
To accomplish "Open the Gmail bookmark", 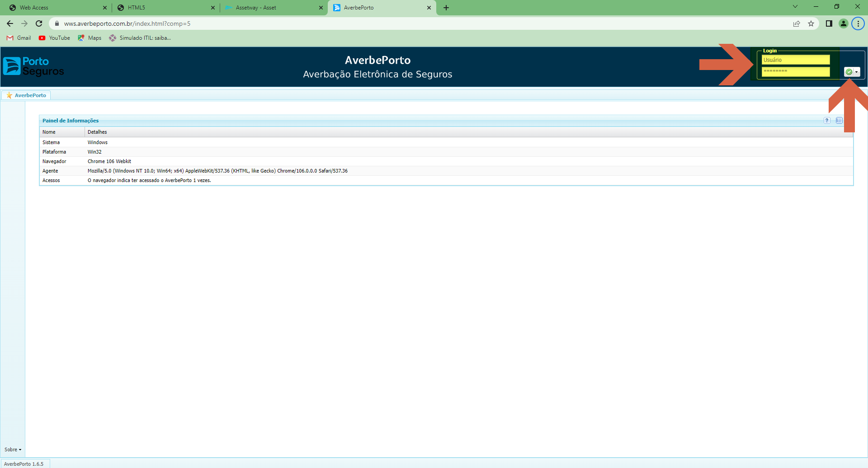I will pyautogui.click(x=19, y=38).
